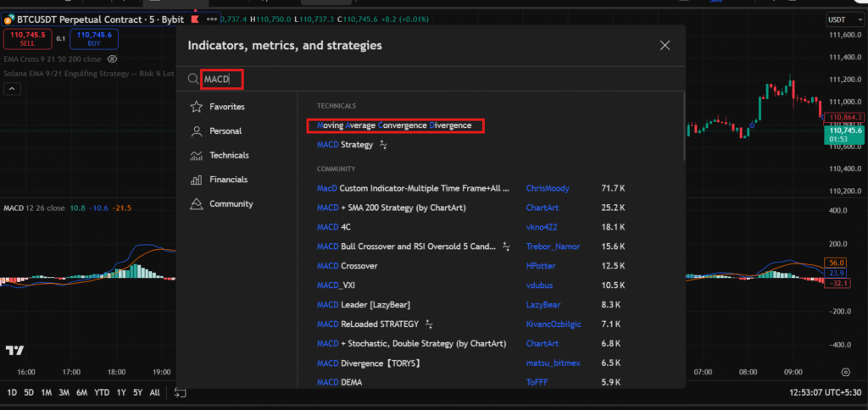Viewport: 868px width, 410px height.
Task: Click the Financials bar chart icon
Action: pyautogui.click(x=197, y=180)
